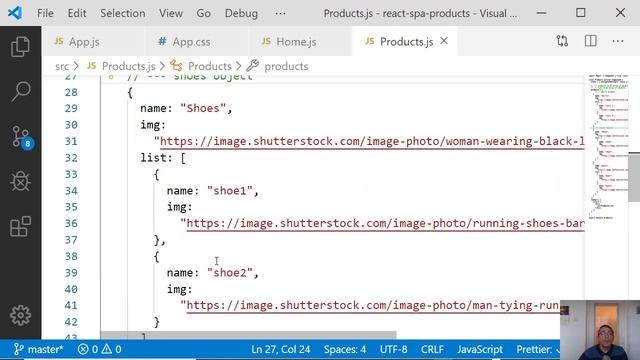This screenshot has height=360, width=640.
Task: Open changes compare icon in editor toolbar
Action: (x=562, y=41)
